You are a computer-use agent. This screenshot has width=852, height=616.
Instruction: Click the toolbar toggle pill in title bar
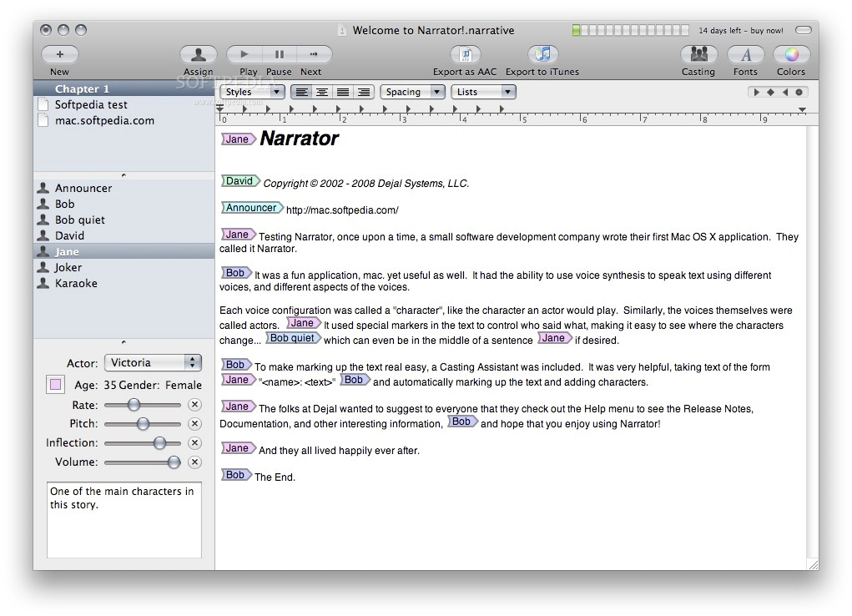pyautogui.click(x=803, y=30)
